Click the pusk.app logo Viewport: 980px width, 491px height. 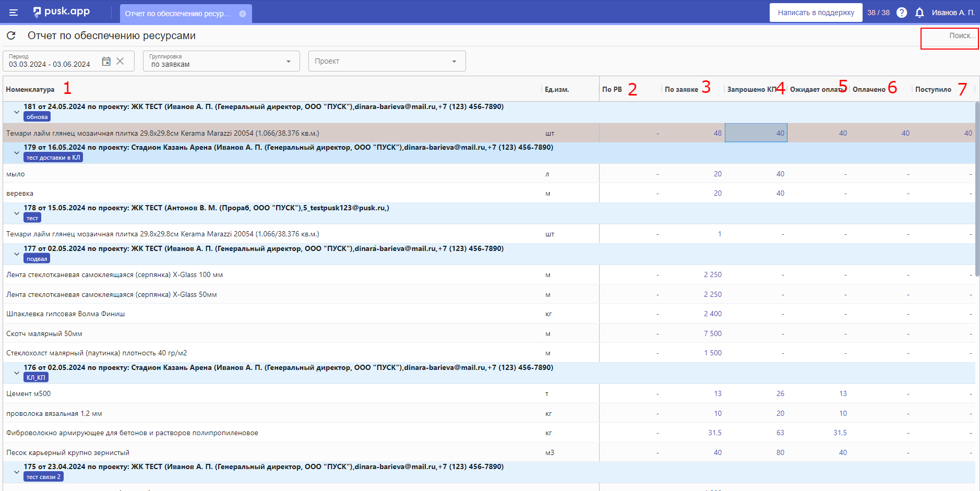[62, 11]
